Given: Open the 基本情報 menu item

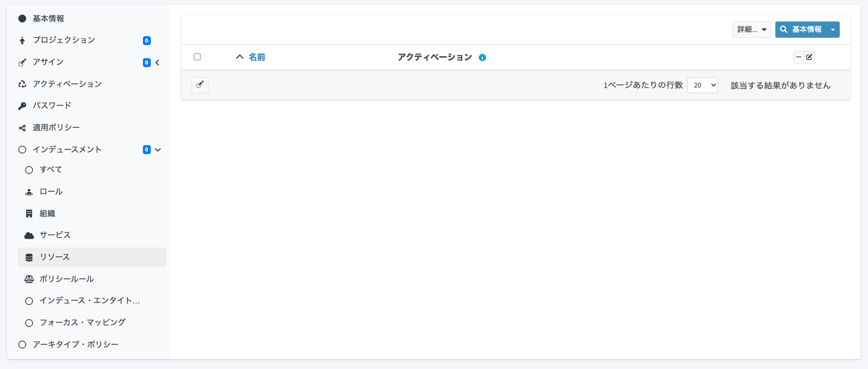Looking at the screenshot, I should coord(92,19).
